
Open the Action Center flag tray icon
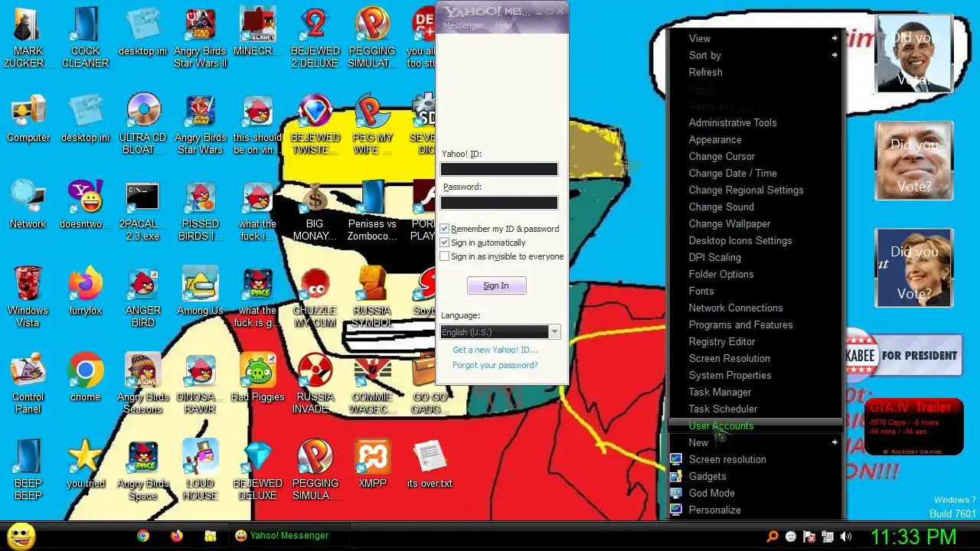coord(809,536)
